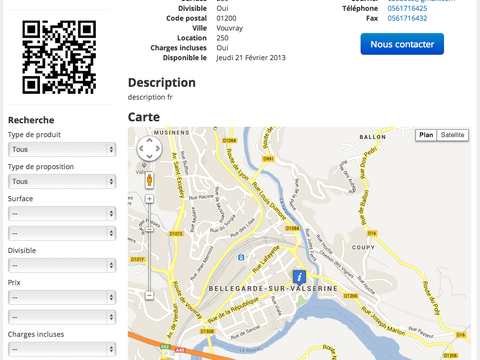The width and height of the screenshot is (480, 360).
Task: Click the train station icon on the map
Action: coord(241,257)
